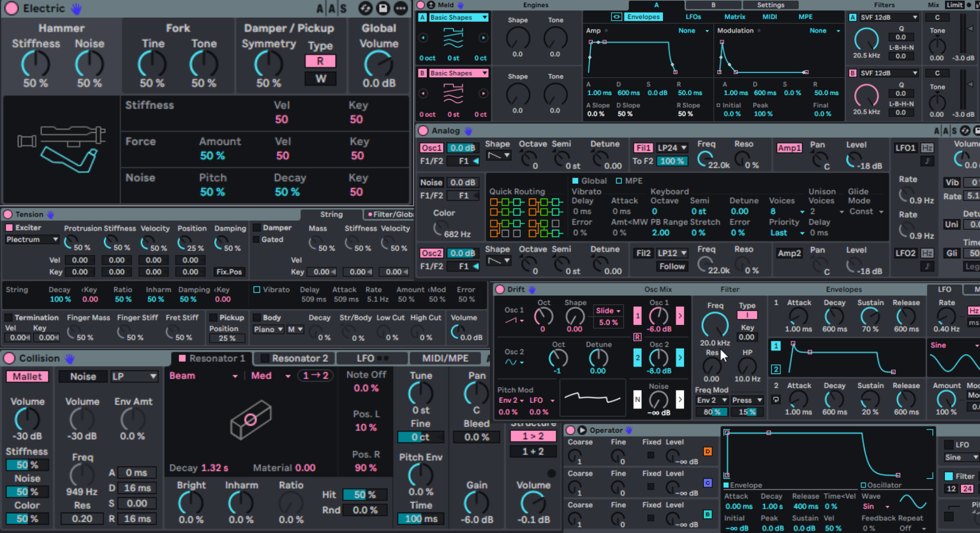The width and height of the screenshot is (980, 533).
Task: Open the Electric three-dots options icon
Action: (401, 8)
